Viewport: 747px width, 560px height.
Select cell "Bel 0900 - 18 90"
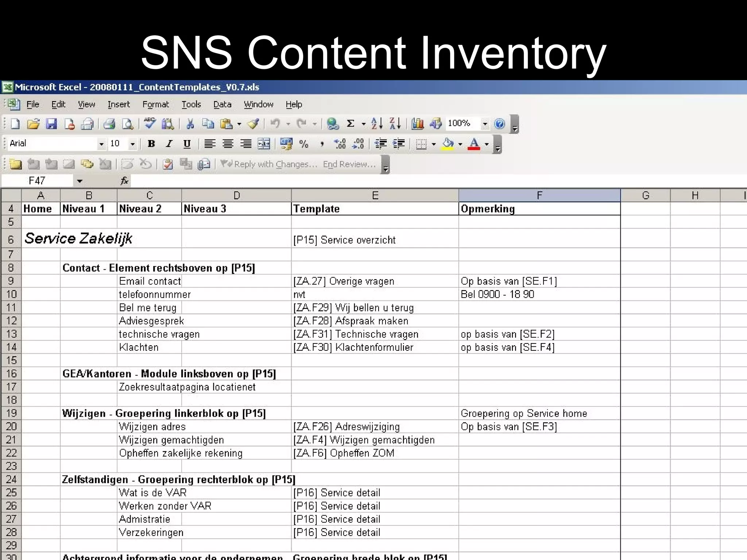click(x=539, y=295)
